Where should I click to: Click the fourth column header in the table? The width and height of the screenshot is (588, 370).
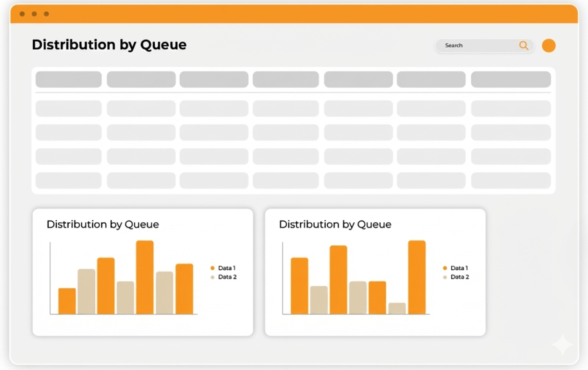click(285, 79)
